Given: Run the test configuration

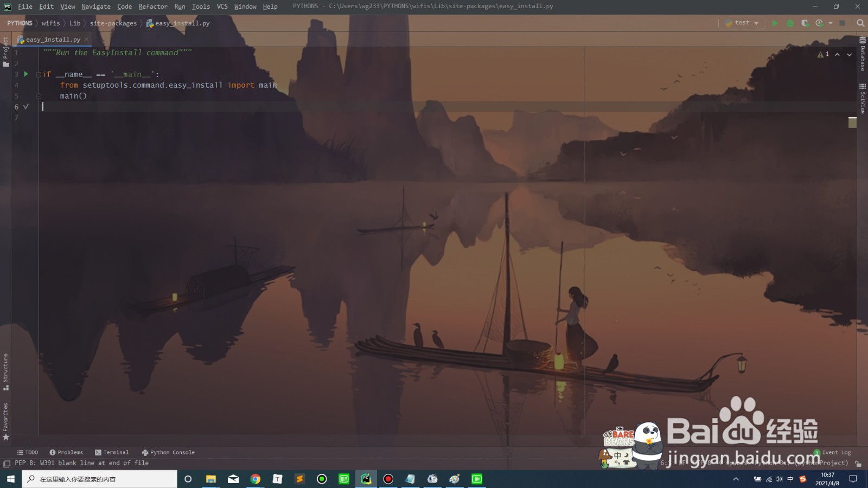Looking at the screenshot, I should click(x=775, y=23).
